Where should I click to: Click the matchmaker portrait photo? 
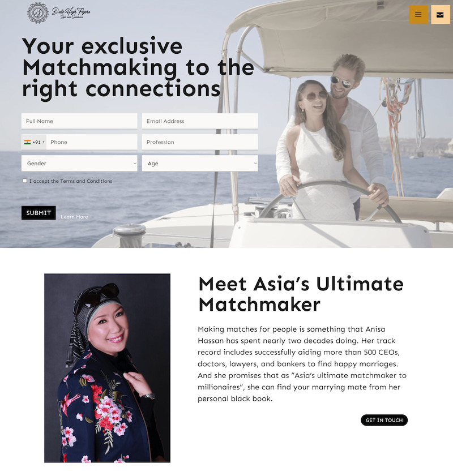[107, 368]
